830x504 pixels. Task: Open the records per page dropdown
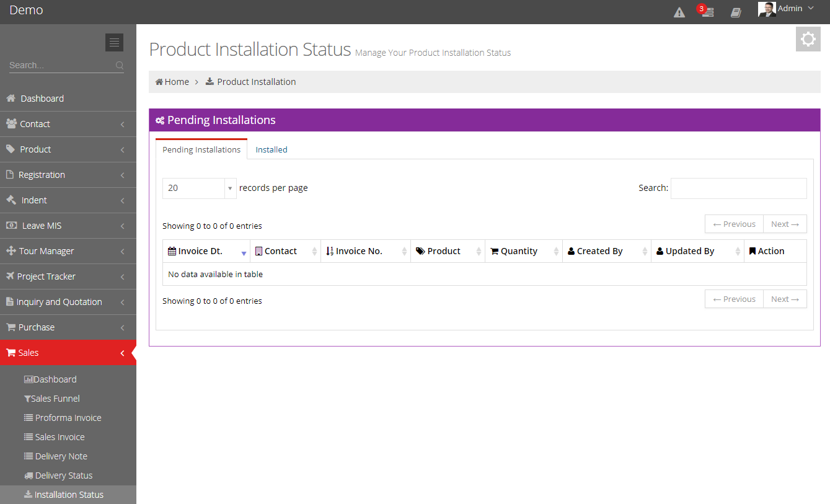coord(199,188)
